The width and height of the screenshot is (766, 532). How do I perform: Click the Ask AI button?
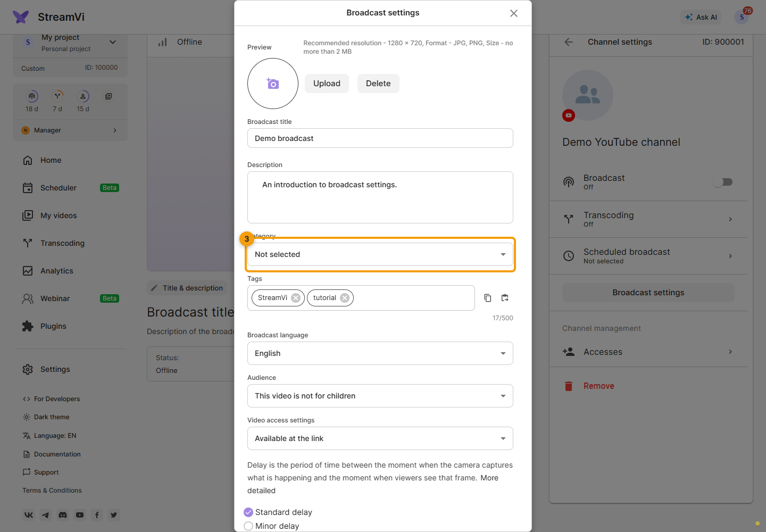click(701, 17)
